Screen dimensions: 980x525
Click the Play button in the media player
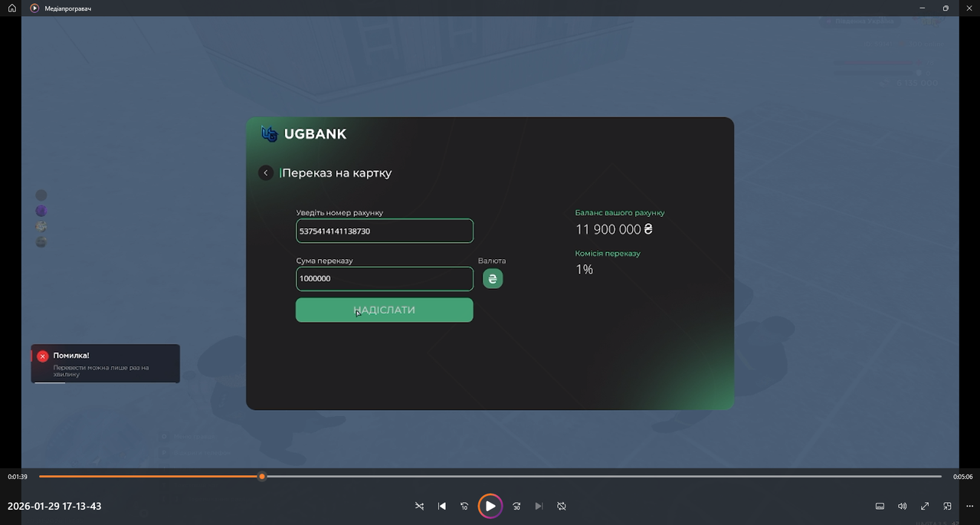coord(490,506)
